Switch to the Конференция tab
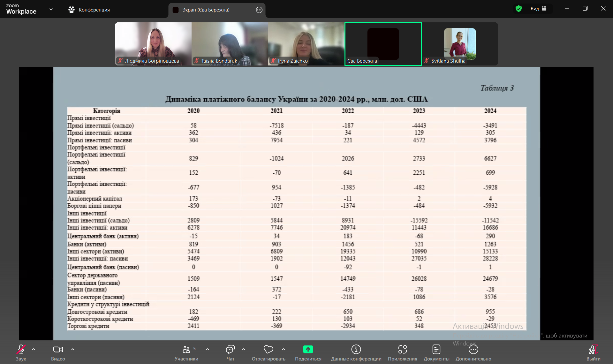Image resolution: width=613 pixels, height=364 pixels. pos(89,10)
